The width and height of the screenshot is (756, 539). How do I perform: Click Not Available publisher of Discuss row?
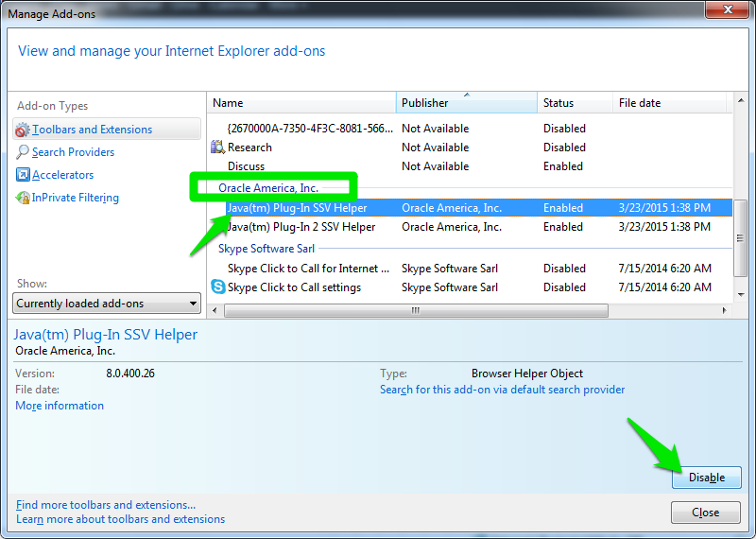point(435,166)
